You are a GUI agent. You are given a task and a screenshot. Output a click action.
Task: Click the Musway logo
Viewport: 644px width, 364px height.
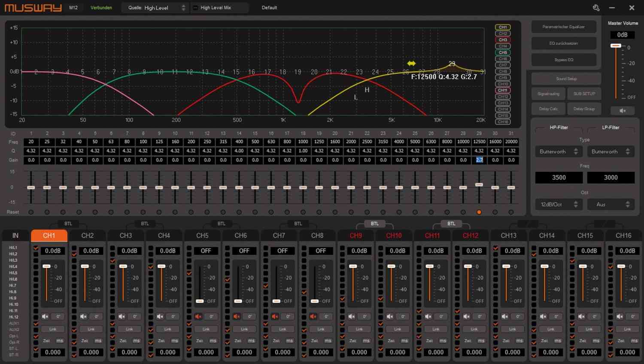pyautogui.click(x=33, y=8)
